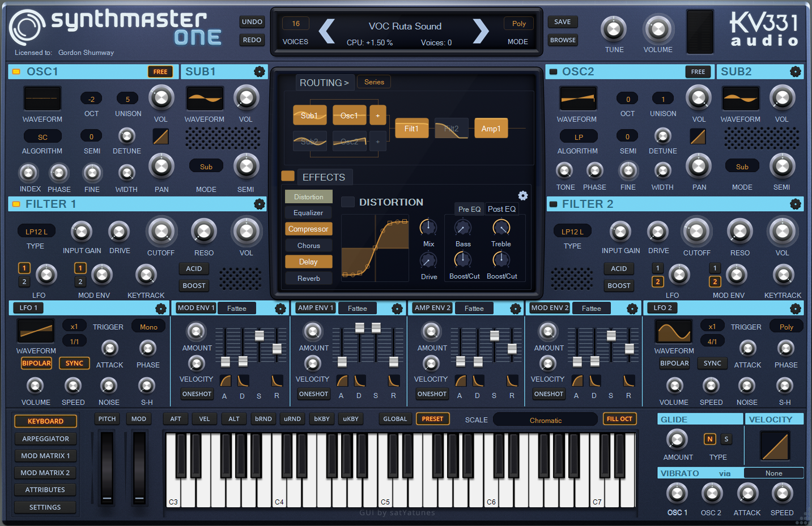Open Filter 1 type LP12 L dropdown
The image size is (812, 526).
[x=36, y=232]
